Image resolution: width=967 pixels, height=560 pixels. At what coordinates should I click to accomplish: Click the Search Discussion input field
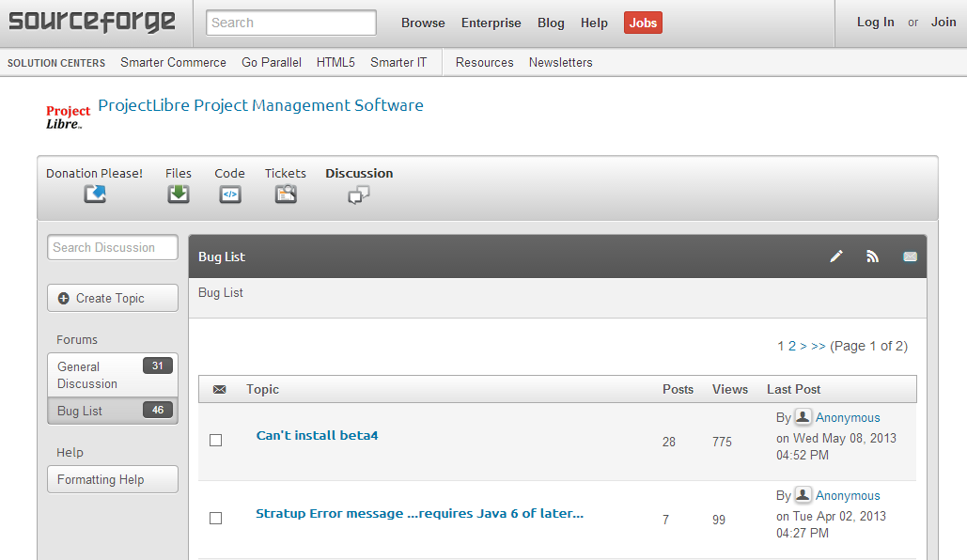tap(112, 247)
